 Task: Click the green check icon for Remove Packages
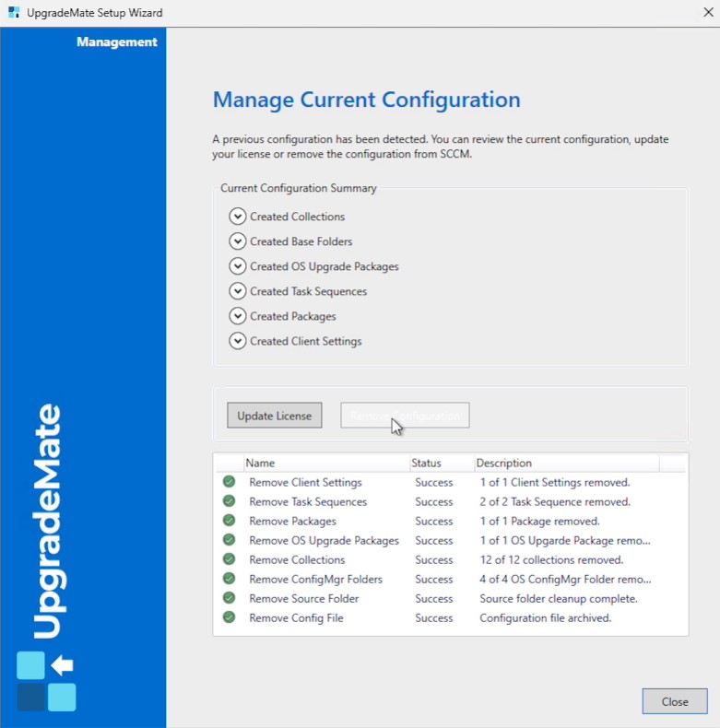click(x=229, y=521)
